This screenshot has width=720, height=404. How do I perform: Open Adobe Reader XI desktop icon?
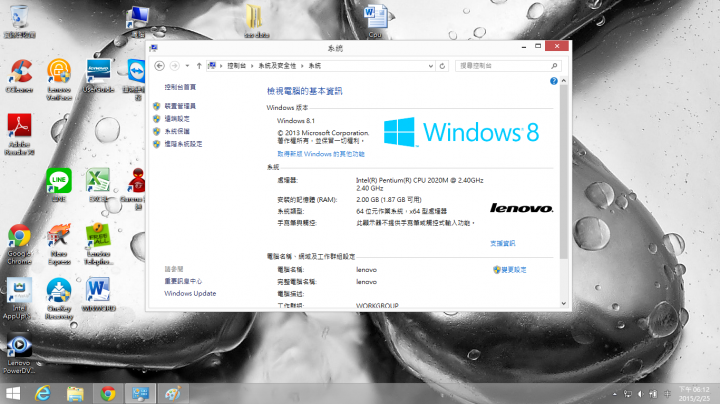(19, 134)
